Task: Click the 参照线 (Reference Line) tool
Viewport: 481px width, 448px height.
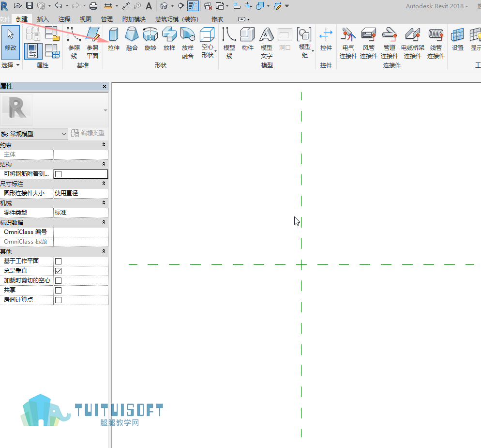Action: [x=74, y=43]
